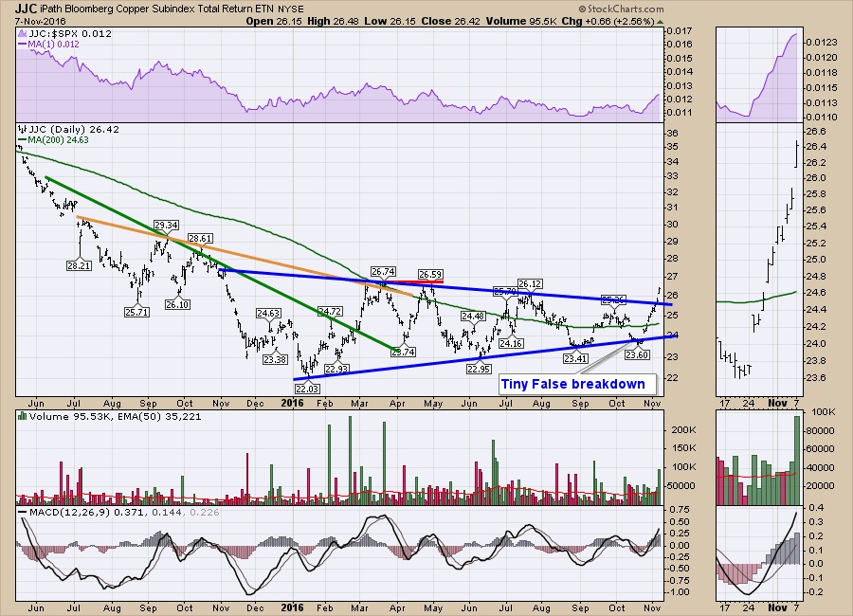Click the 24.16 price low label

(511, 343)
